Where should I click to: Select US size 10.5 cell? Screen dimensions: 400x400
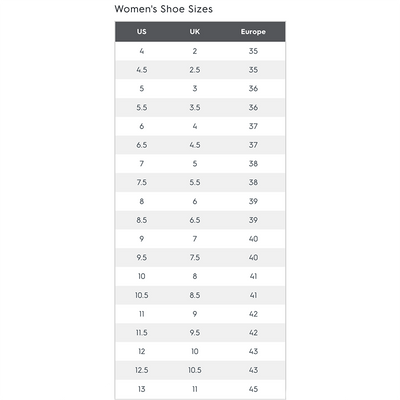(142, 295)
